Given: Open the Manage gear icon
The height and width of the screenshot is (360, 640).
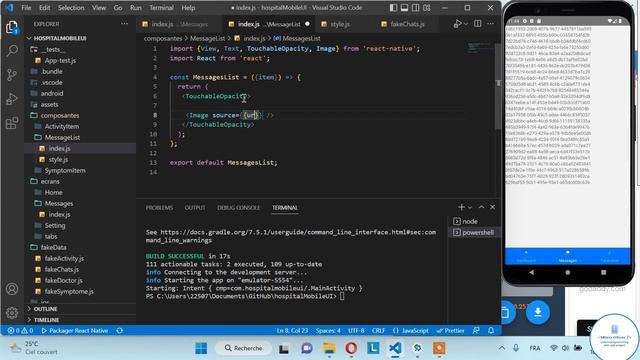Looking at the screenshot, I should pyautogui.click(x=12, y=313).
